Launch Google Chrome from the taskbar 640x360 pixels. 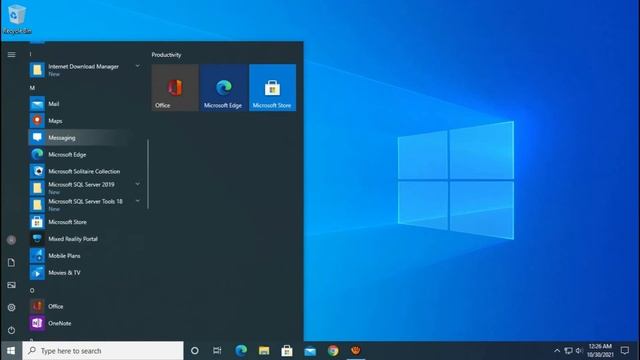pyautogui.click(x=333, y=351)
